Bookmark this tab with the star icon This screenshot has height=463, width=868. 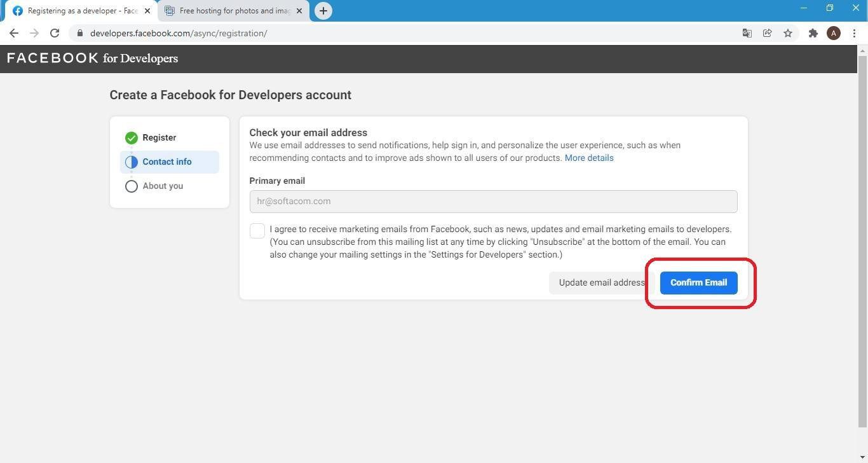click(x=788, y=33)
